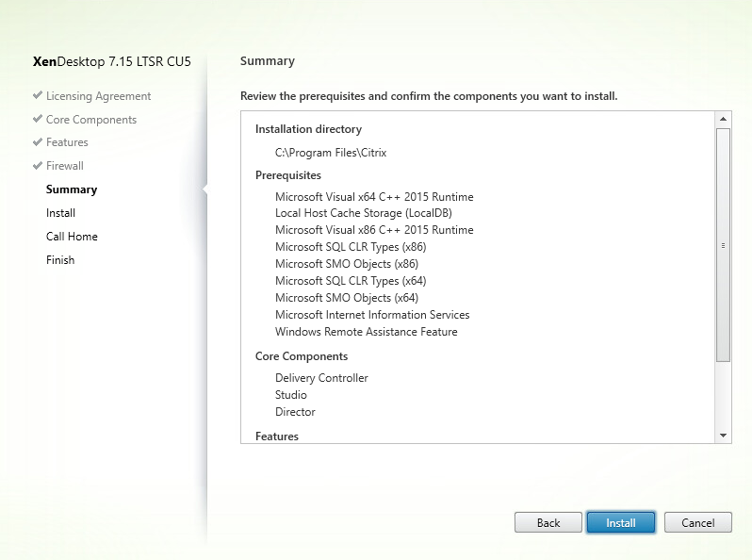Viewport: 752px width, 560px height.
Task: Click the scroll up arrow in summary list
Action: (723, 119)
